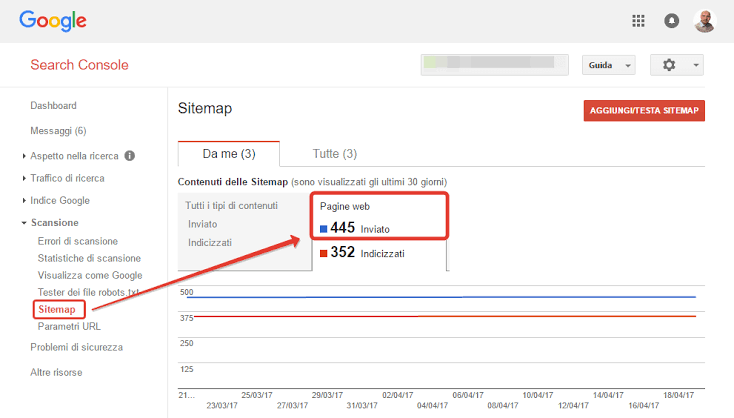Go to Messaggi (6)

(x=59, y=131)
